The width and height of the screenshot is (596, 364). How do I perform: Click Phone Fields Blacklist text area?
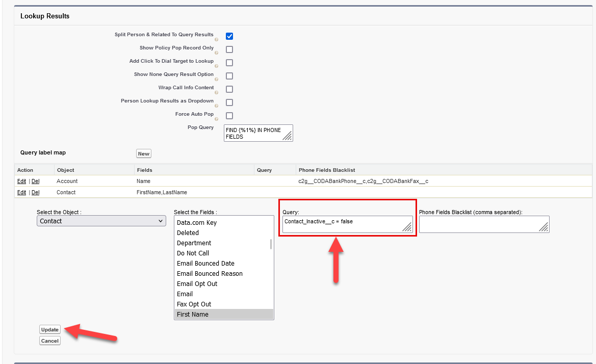[x=484, y=224]
